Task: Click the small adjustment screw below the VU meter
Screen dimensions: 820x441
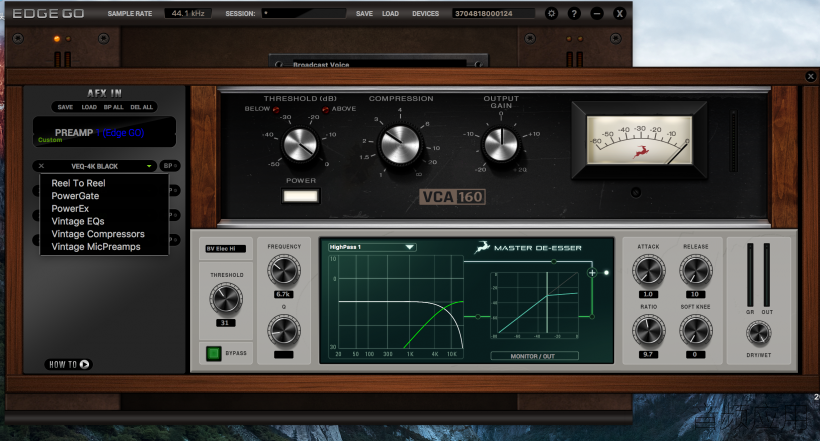Action: point(635,193)
